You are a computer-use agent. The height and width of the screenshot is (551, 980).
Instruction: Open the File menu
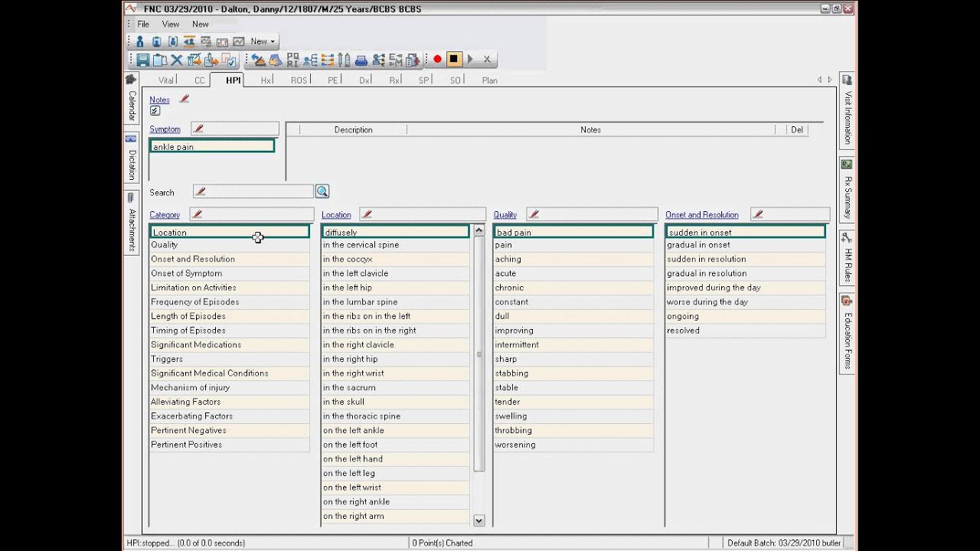(143, 24)
